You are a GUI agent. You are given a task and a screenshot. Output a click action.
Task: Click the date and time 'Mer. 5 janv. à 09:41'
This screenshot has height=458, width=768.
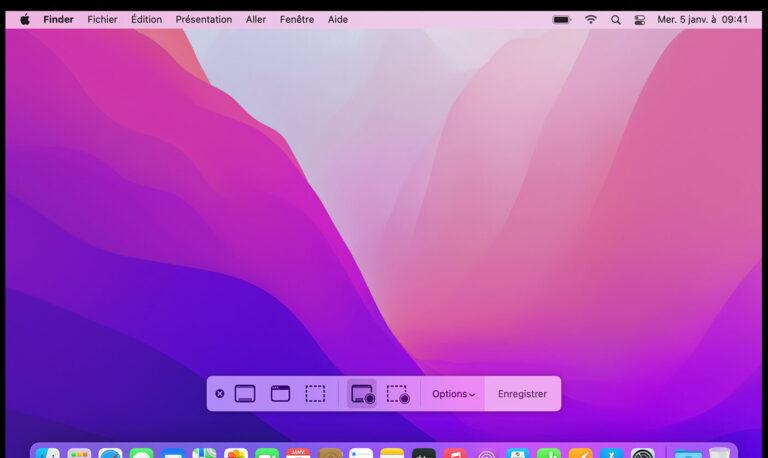click(x=702, y=20)
